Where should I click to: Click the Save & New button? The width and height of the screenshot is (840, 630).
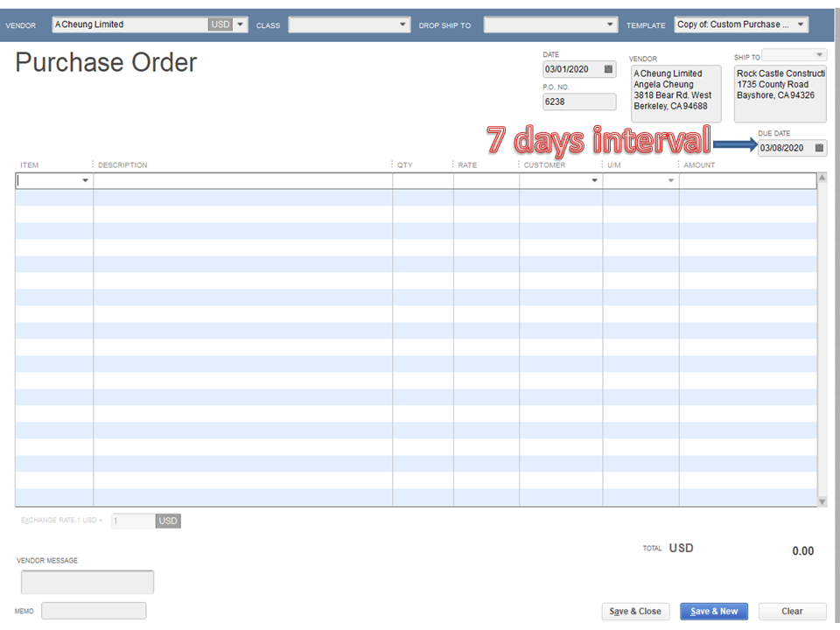[x=714, y=612]
